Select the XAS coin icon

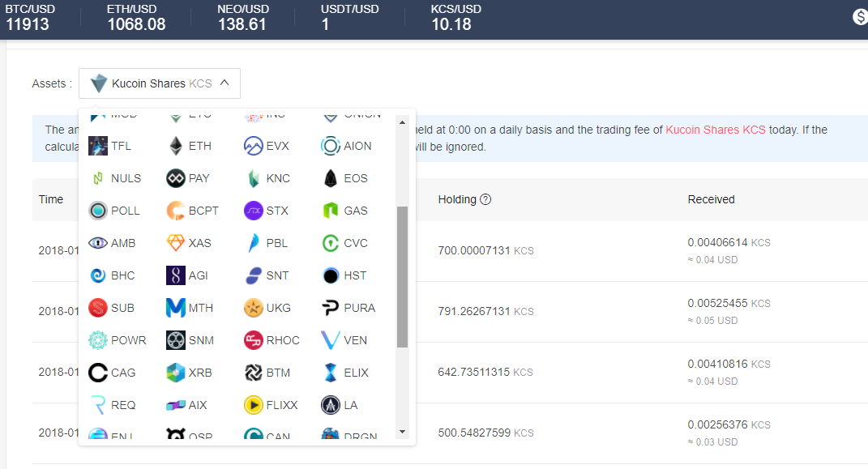[176, 243]
